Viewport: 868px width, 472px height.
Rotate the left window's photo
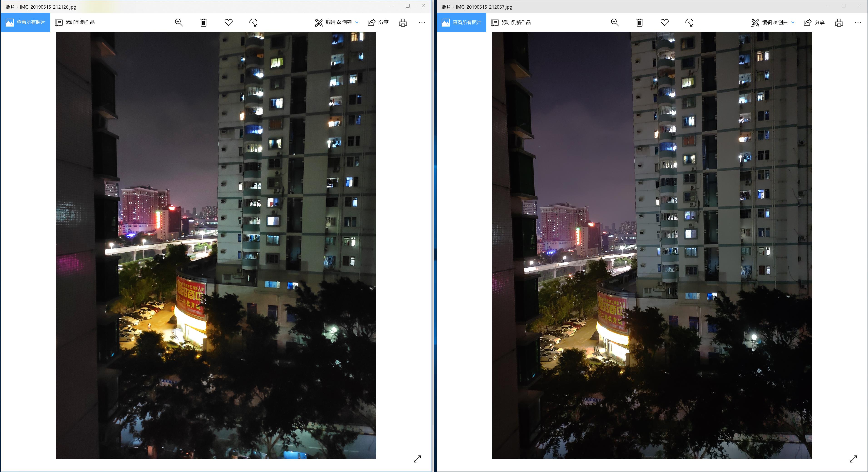[x=253, y=22]
